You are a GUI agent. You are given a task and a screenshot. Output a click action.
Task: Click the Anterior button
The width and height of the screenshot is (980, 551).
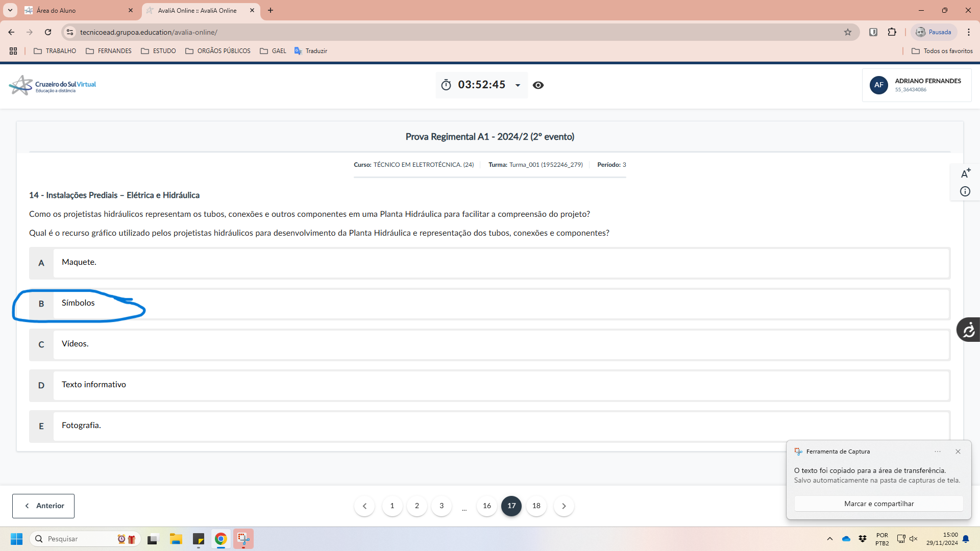coord(43,506)
